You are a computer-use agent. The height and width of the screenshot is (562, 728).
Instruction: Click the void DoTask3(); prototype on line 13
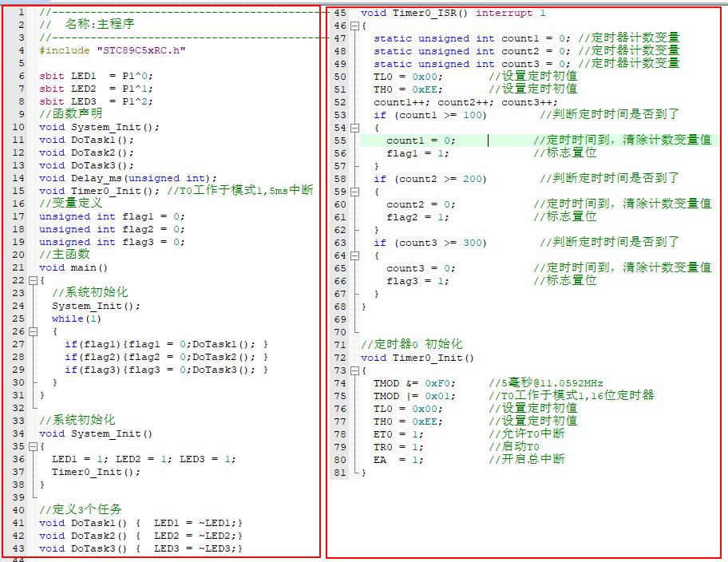pos(87,165)
